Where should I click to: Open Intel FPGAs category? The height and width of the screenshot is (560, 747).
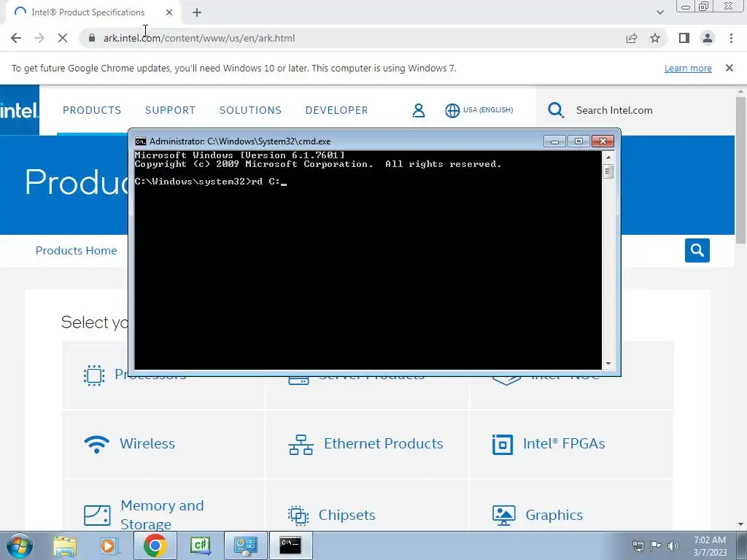[564, 443]
